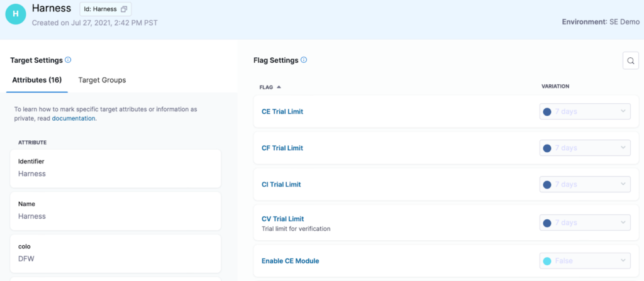
Task: Select the Name attribute card
Action: [x=116, y=211]
